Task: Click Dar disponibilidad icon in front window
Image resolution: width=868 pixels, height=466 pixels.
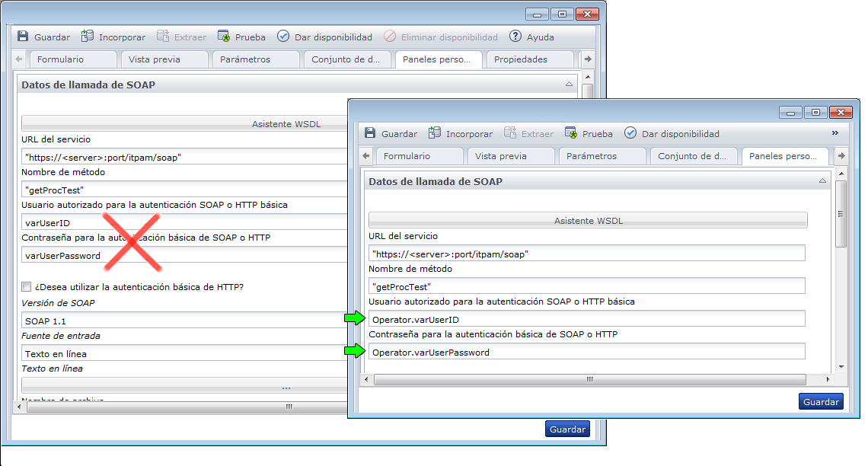Action: [630, 132]
